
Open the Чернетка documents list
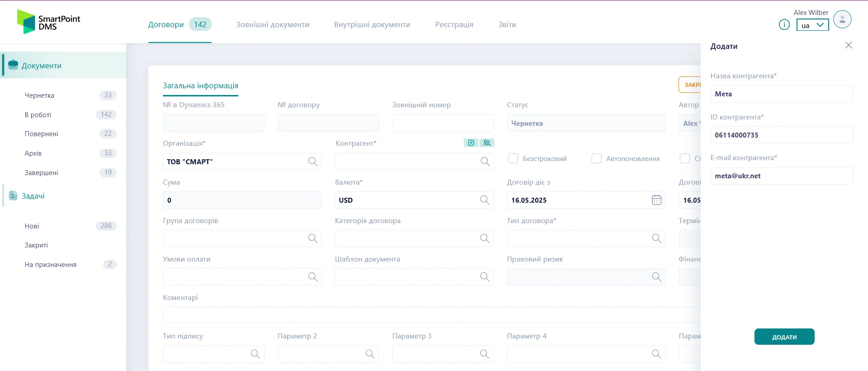pyautogui.click(x=39, y=95)
